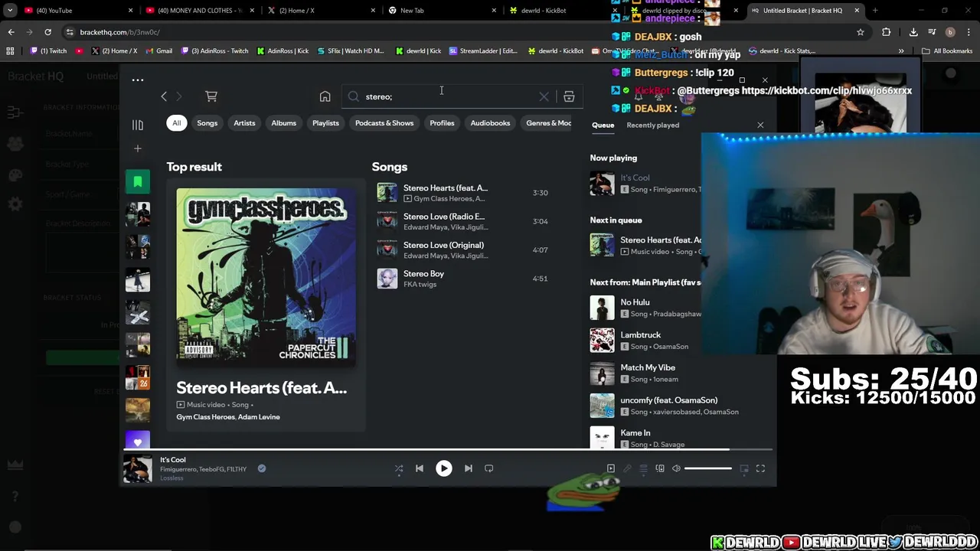
Task: Adjust the Spotify volume slider
Action: click(x=708, y=468)
